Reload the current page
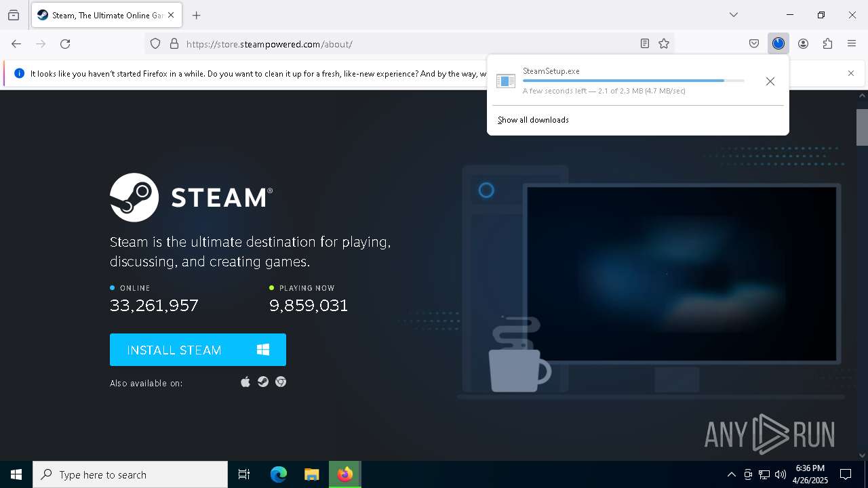Image resolution: width=868 pixels, height=488 pixels. click(x=65, y=44)
